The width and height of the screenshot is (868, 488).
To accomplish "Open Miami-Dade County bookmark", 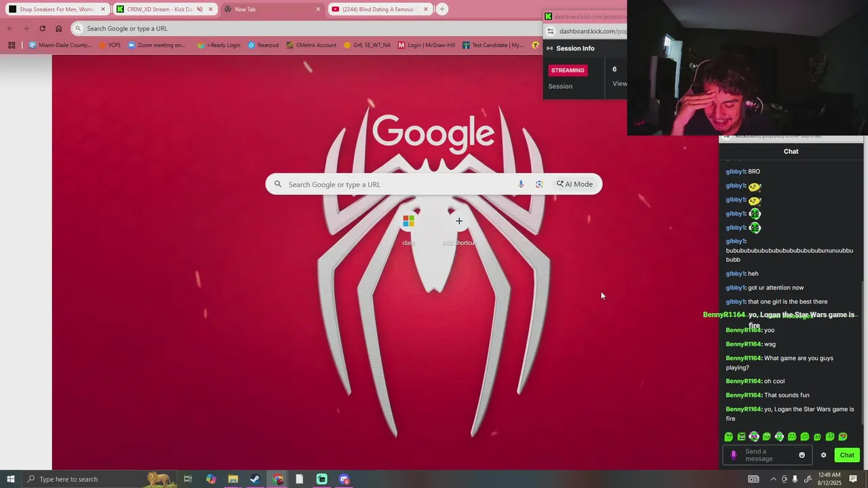I will click(60, 45).
